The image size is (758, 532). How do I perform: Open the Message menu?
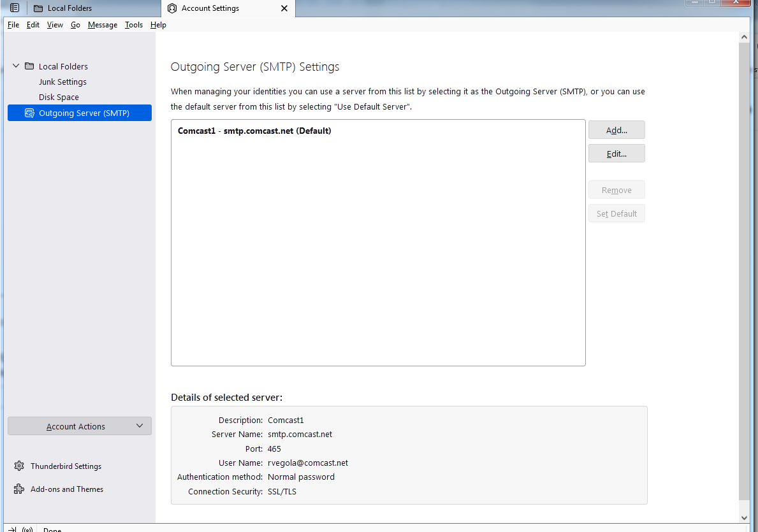point(103,25)
